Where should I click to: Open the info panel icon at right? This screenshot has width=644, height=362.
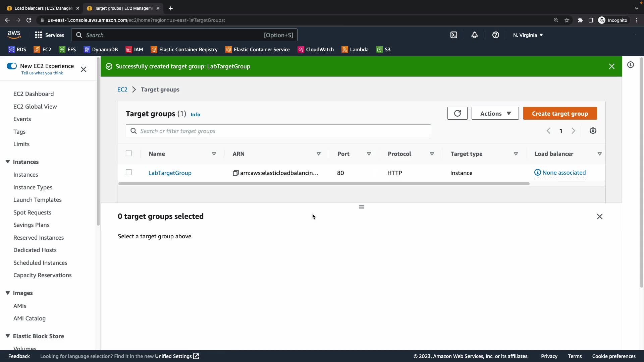pos(631,65)
